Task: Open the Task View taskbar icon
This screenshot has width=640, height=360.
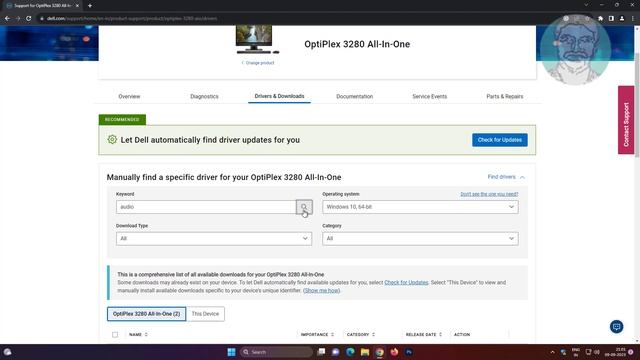Action: click(321, 352)
